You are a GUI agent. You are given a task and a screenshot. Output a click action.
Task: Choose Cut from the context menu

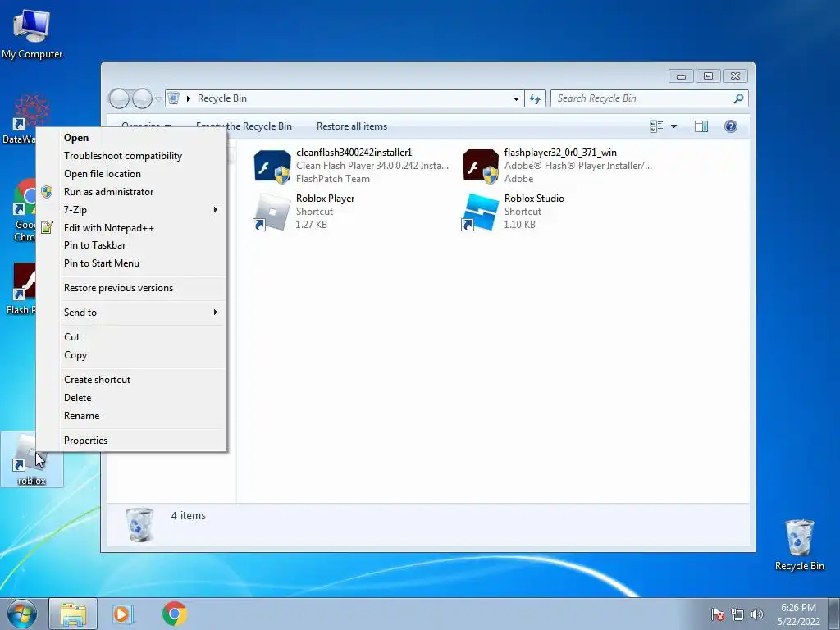pyautogui.click(x=141, y=337)
